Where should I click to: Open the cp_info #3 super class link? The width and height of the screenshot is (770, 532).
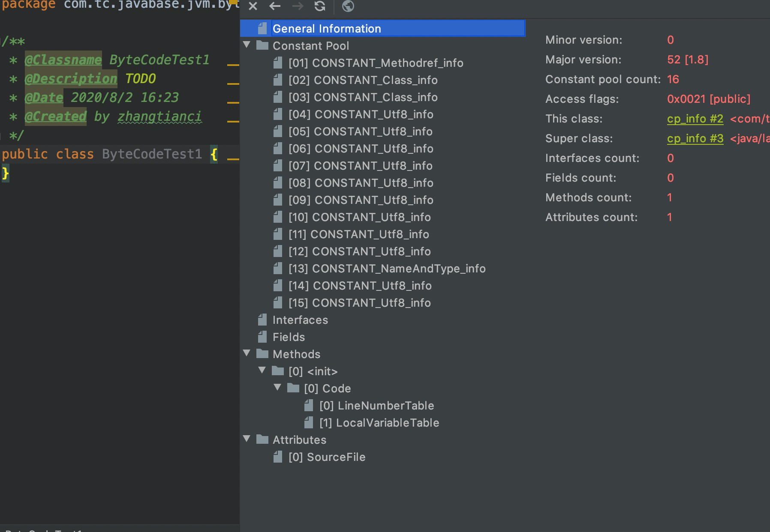695,138
